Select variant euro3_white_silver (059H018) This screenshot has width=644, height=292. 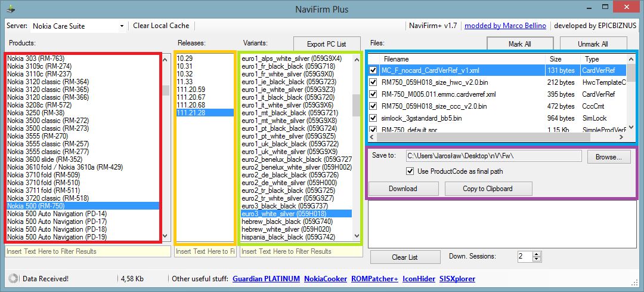[x=296, y=213]
